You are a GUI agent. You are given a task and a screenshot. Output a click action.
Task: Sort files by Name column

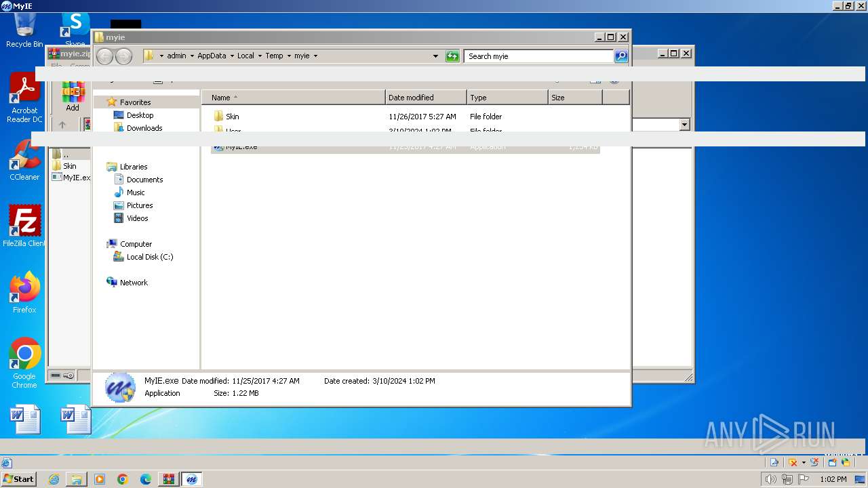click(294, 98)
